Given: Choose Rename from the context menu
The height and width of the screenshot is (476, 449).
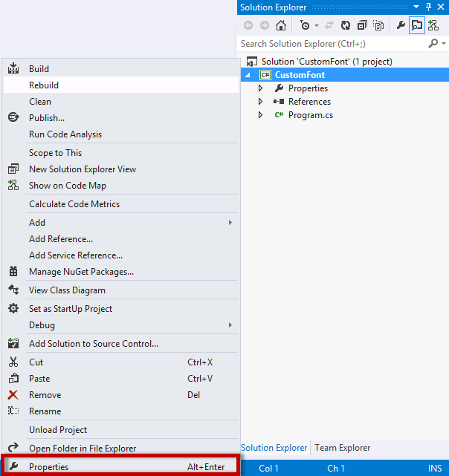Looking at the screenshot, I should point(121,411).
